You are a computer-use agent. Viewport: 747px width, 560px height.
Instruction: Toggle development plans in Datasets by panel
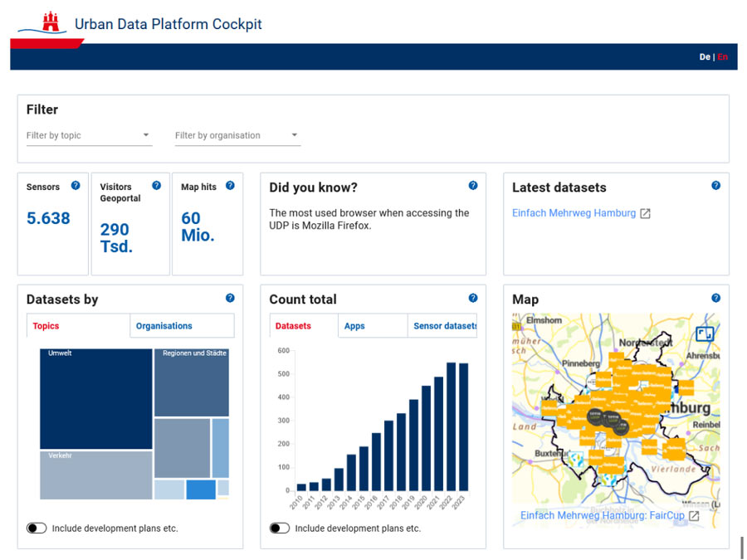[37, 528]
